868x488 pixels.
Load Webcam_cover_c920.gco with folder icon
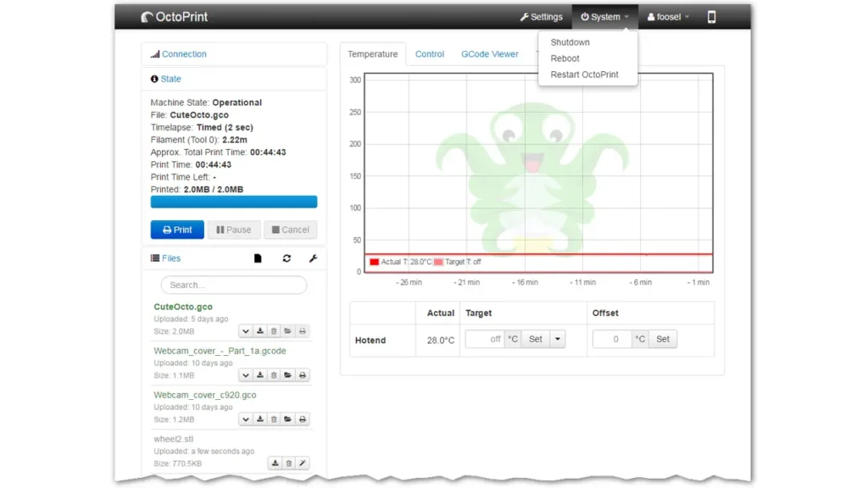coord(288,419)
